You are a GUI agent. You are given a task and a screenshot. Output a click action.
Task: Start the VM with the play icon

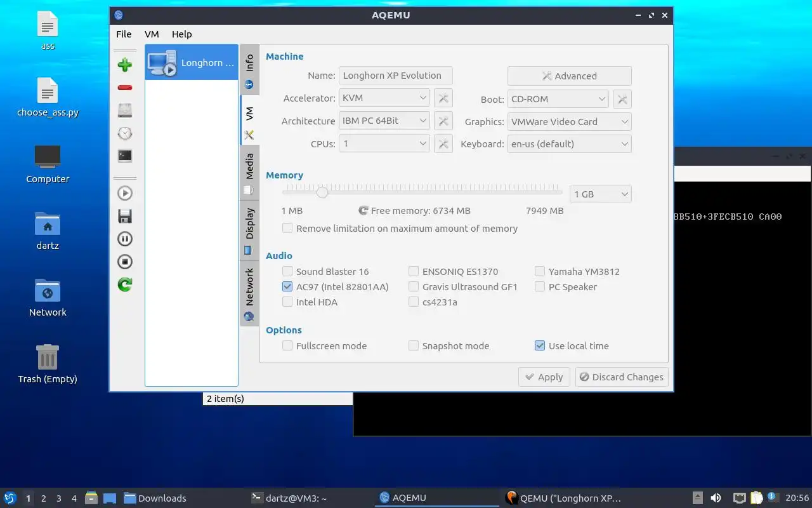click(x=125, y=193)
